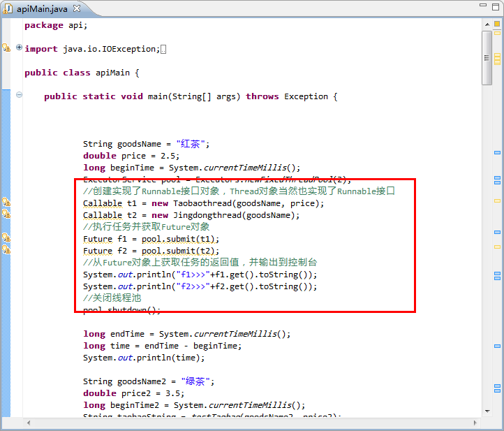The height and width of the screenshot is (431, 504).
Task: Expand the folded import statements
Action: 19,48
